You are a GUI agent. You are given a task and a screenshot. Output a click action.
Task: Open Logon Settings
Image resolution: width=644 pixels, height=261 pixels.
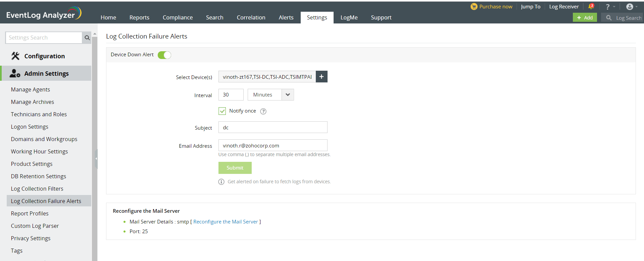click(x=30, y=127)
